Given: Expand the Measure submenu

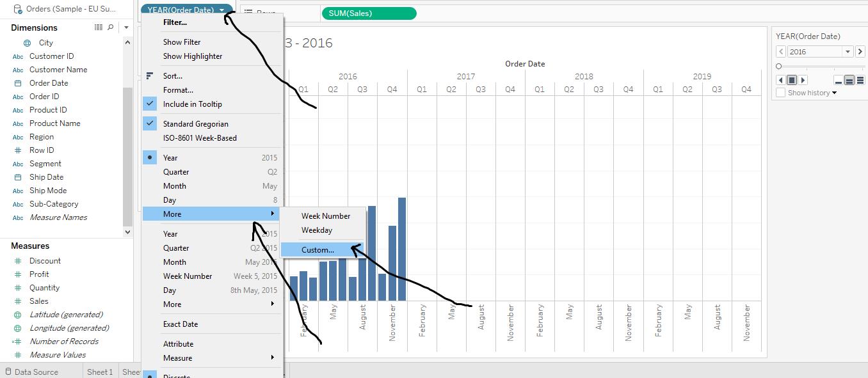Looking at the screenshot, I should click(213, 358).
